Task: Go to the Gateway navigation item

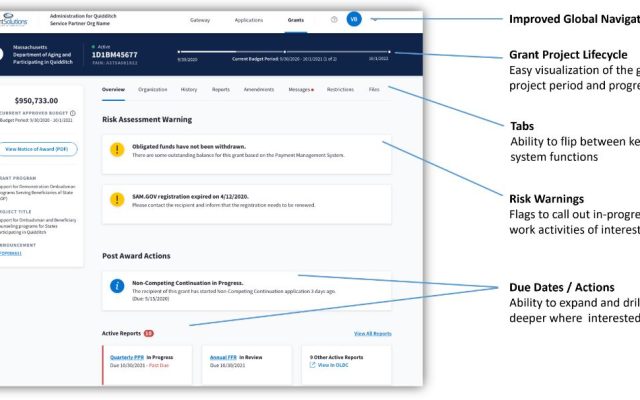Action: pos(200,20)
